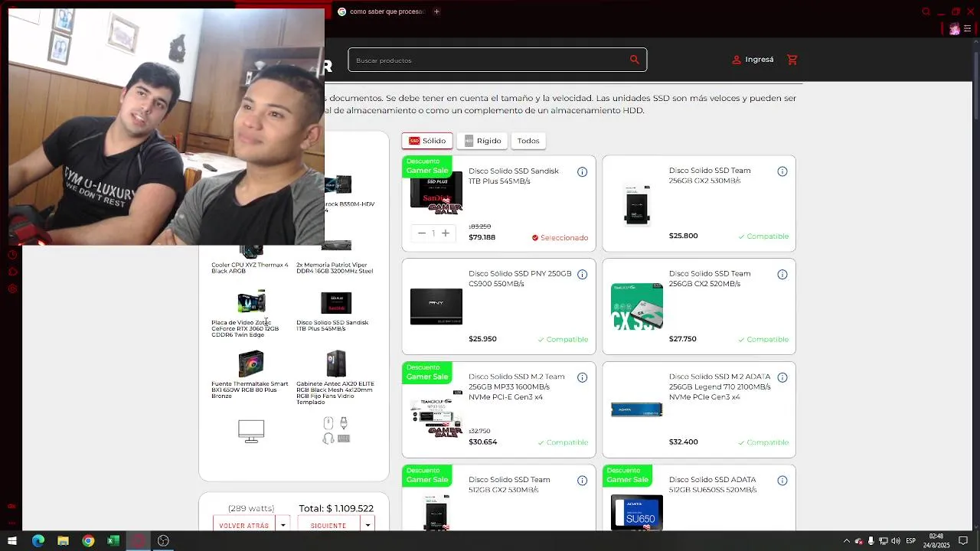Click the browser profile avatar icon
The width and height of the screenshot is (980, 551).
pyautogui.click(x=954, y=29)
